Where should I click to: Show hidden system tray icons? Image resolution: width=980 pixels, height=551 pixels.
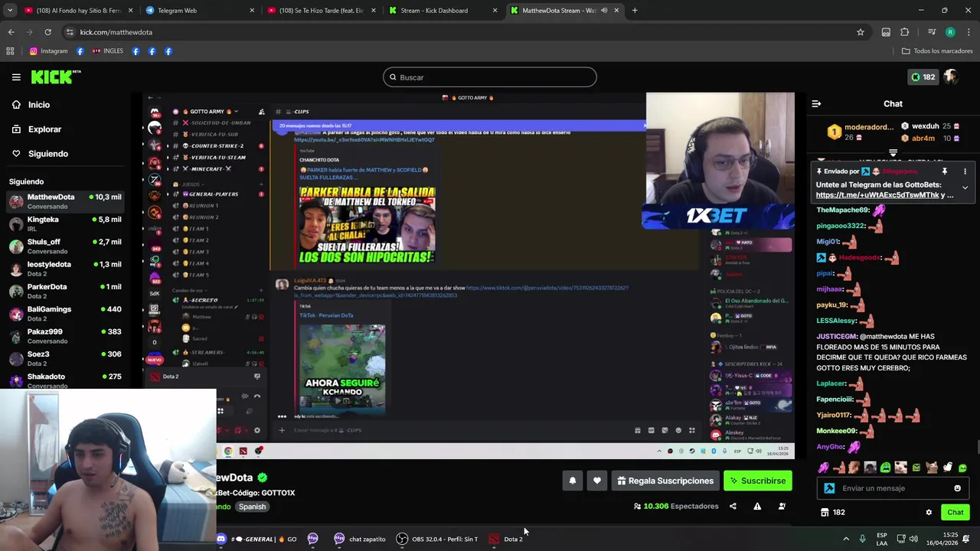tap(846, 540)
